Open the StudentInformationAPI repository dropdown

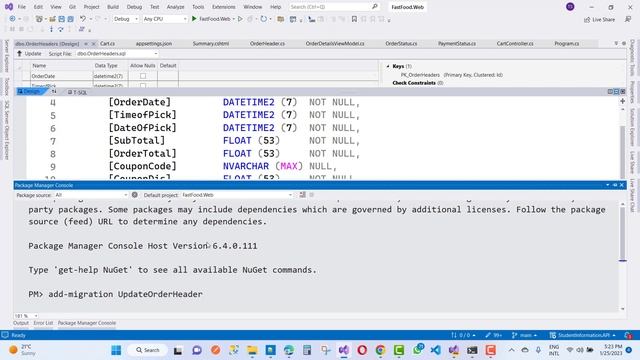point(583,335)
